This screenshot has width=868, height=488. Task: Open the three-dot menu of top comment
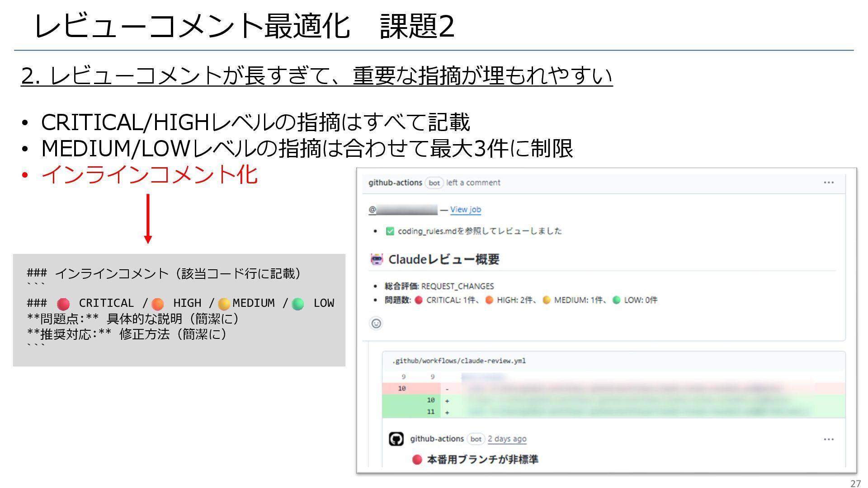(x=828, y=183)
